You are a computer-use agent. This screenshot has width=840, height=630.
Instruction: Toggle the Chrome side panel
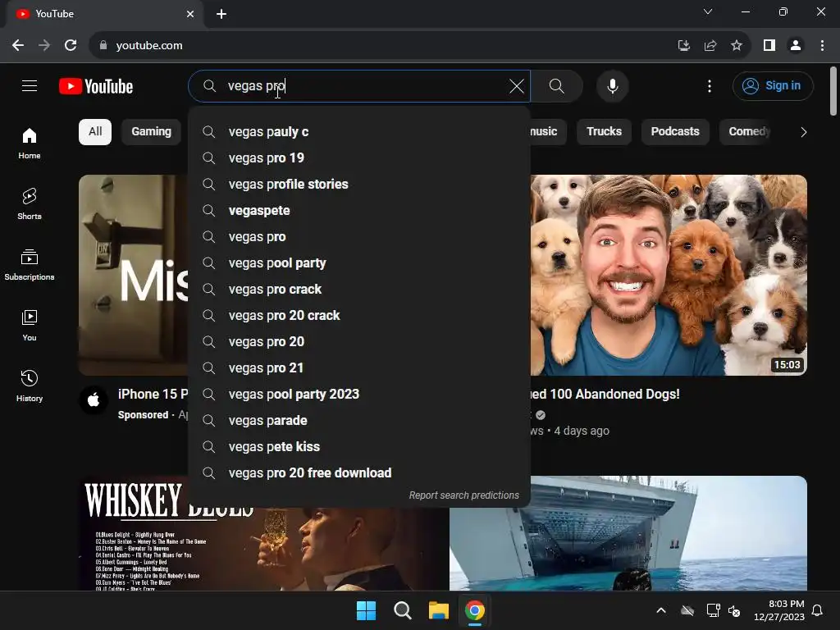tap(769, 46)
